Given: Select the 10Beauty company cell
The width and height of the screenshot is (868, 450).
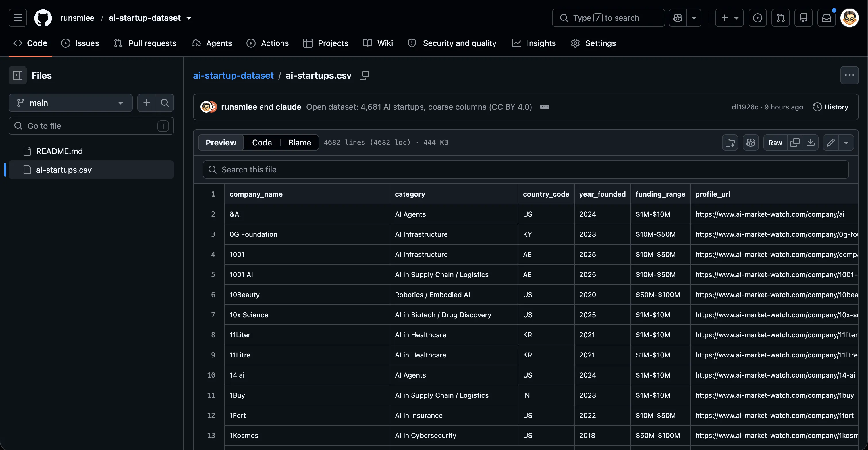Looking at the screenshot, I should click(307, 295).
